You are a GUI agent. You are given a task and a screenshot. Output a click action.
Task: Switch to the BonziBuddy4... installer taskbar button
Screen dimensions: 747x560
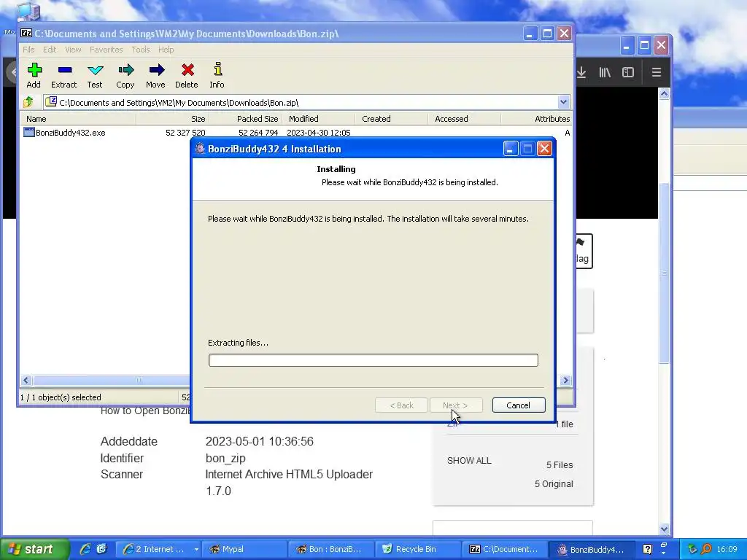pyautogui.click(x=591, y=550)
